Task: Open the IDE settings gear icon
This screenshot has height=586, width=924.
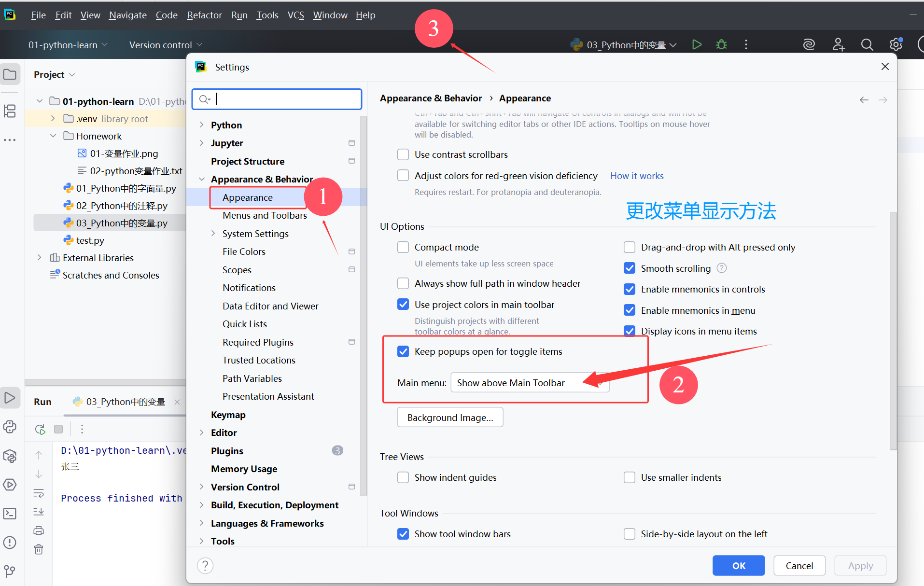Action: pos(896,44)
